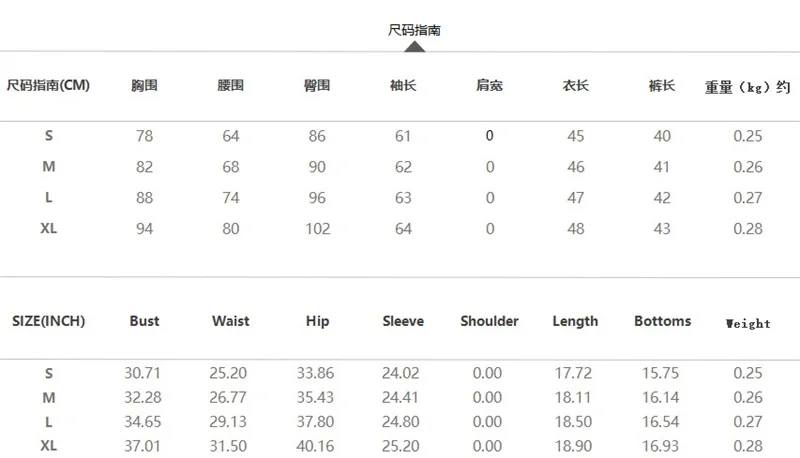Click the 袖长 column header
The width and height of the screenshot is (800, 458).
pos(403,86)
